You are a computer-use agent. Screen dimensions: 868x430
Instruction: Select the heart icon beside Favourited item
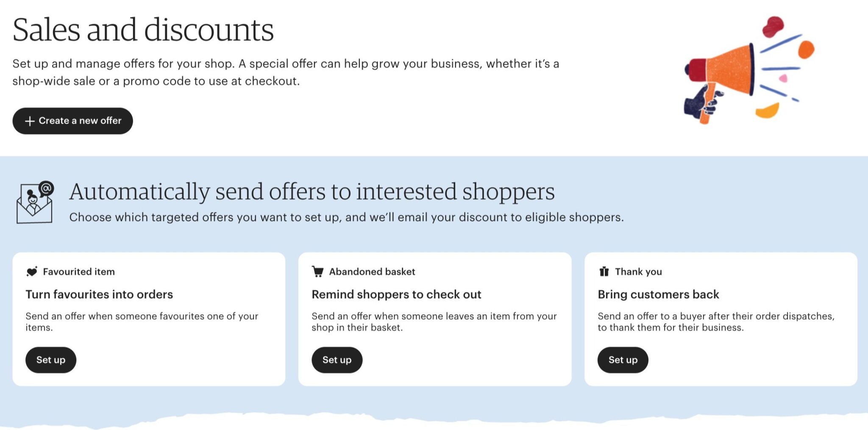(x=33, y=271)
